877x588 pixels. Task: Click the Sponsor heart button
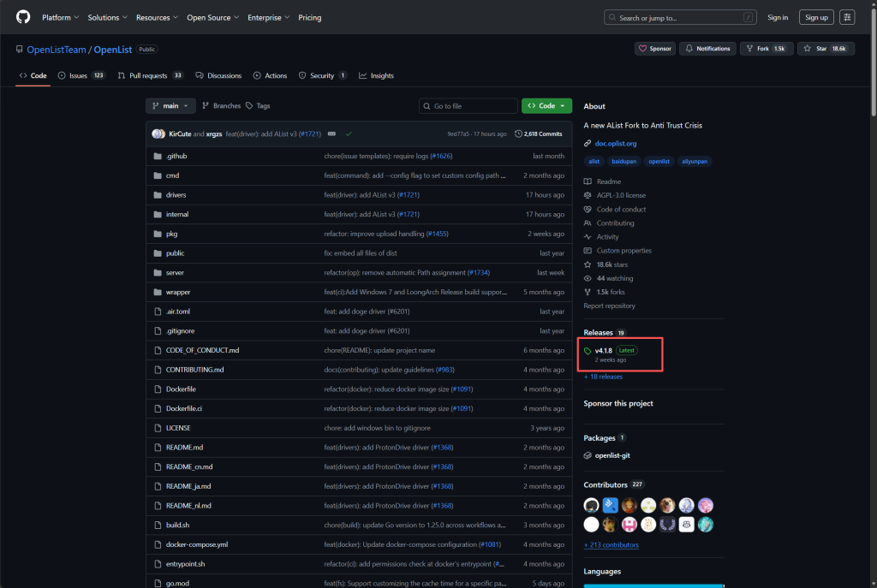(x=655, y=49)
